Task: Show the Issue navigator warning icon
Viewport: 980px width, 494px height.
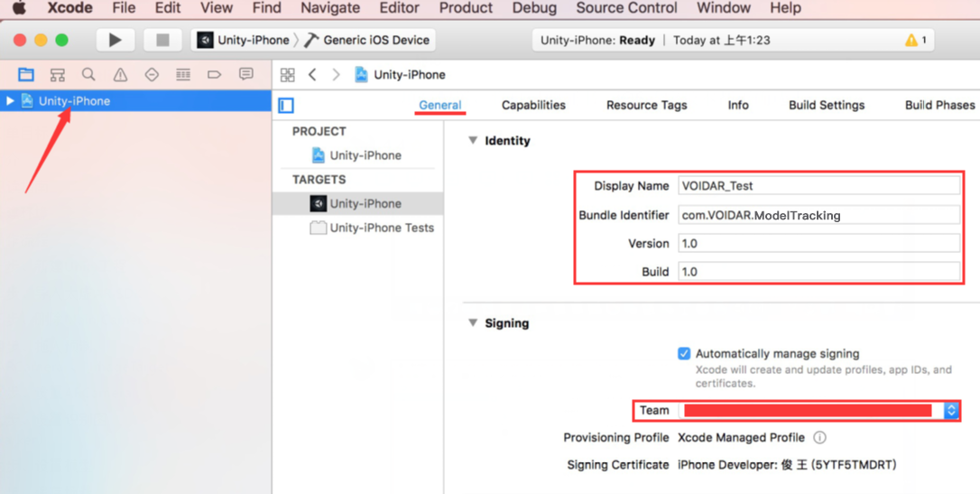Action: click(120, 75)
